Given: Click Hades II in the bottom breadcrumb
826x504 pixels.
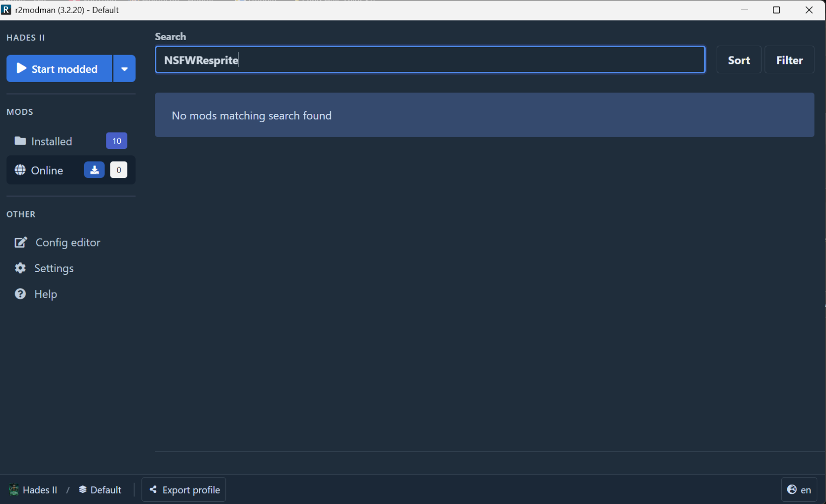Looking at the screenshot, I should [x=33, y=490].
